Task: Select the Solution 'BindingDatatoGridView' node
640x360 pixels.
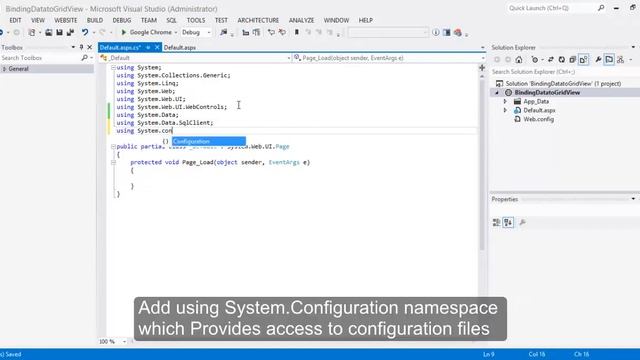Action: 563,83
